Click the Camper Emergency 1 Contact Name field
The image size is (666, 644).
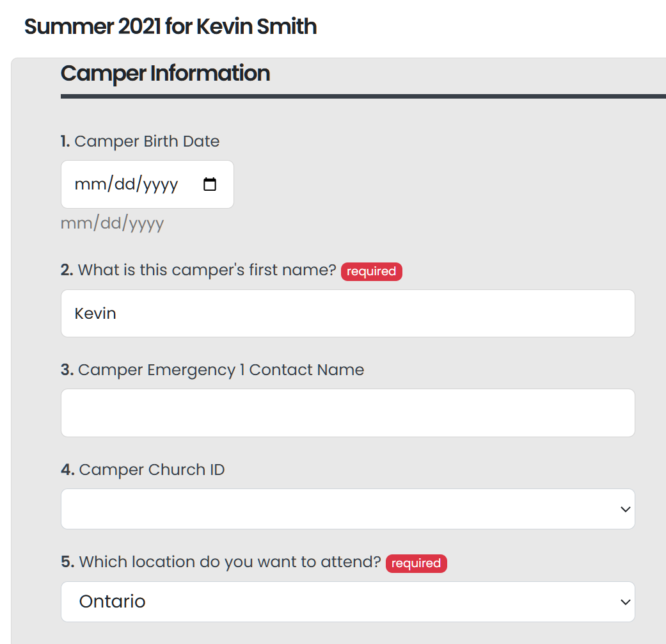tap(347, 412)
